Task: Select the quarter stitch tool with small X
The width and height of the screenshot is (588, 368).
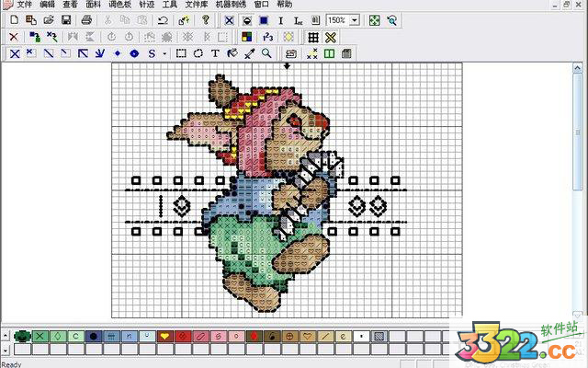Action: 31,53
